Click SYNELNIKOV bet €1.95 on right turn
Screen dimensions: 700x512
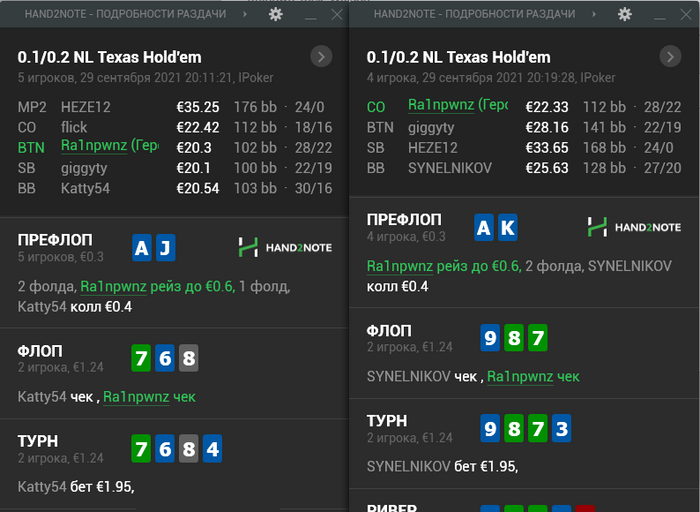point(442,466)
